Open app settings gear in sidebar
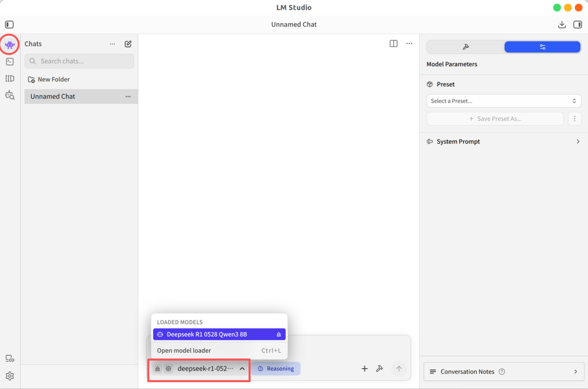This screenshot has width=588, height=389. 10,376
